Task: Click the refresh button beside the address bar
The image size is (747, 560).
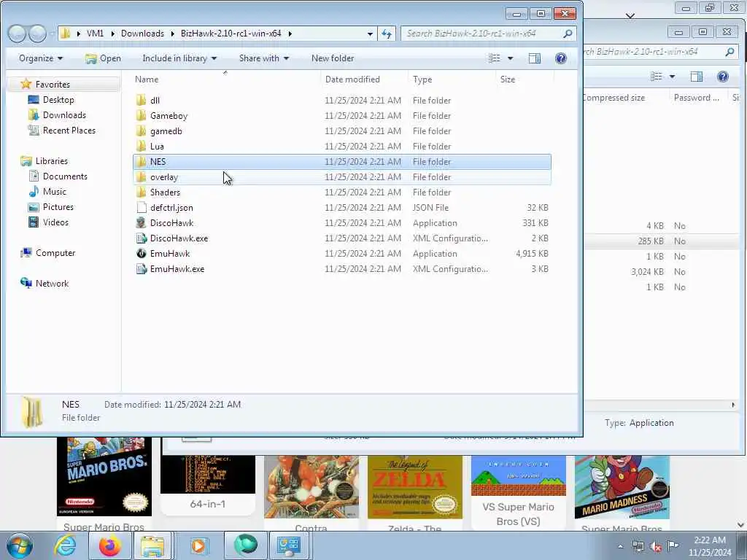Action: (387, 34)
